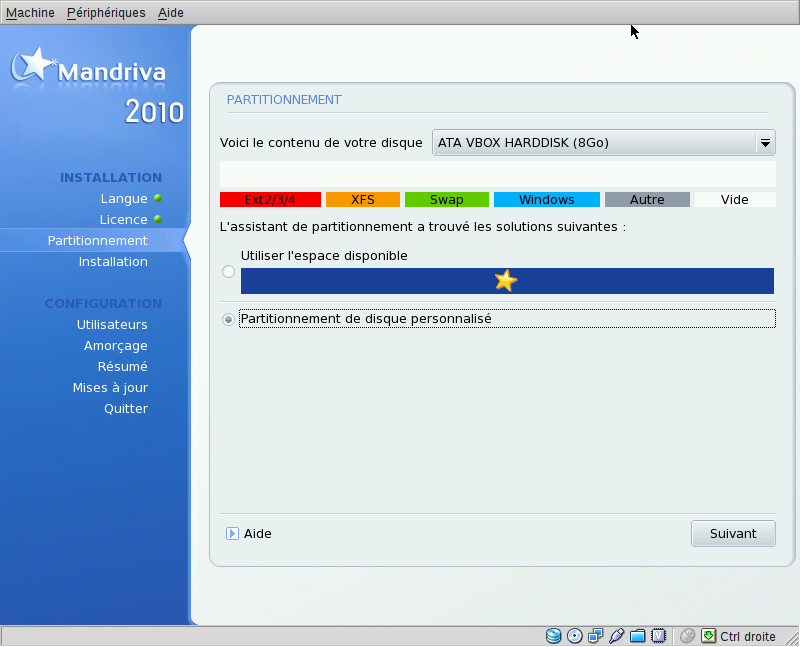Click the Partitionnement de disque personnalisé label
This screenshot has width=800, height=647.
[x=366, y=319]
